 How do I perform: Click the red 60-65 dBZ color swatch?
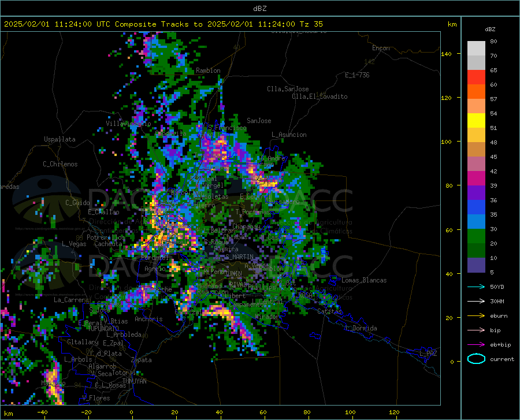pos(476,77)
